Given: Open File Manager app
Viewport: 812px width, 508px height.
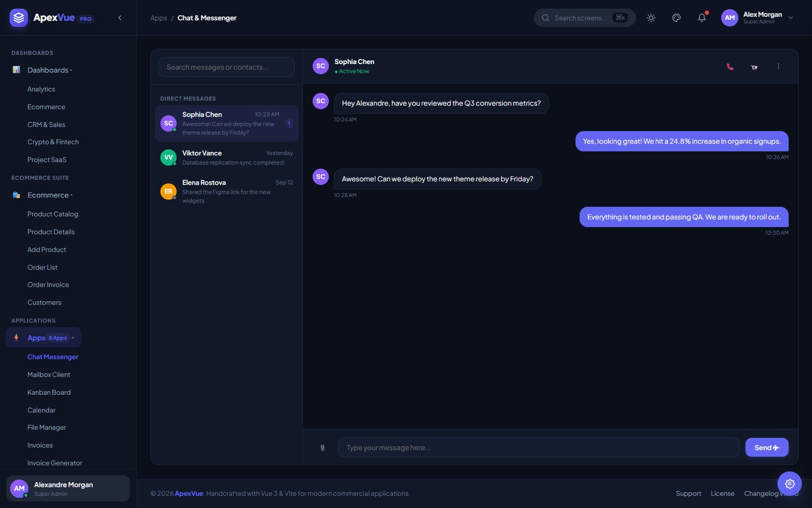Looking at the screenshot, I should [47, 427].
